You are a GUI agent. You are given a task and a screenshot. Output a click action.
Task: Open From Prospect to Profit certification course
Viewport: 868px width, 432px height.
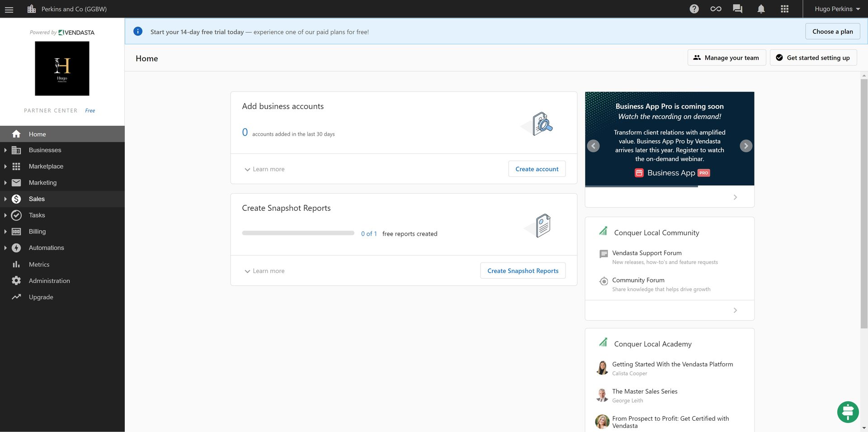[x=670, y=422]
